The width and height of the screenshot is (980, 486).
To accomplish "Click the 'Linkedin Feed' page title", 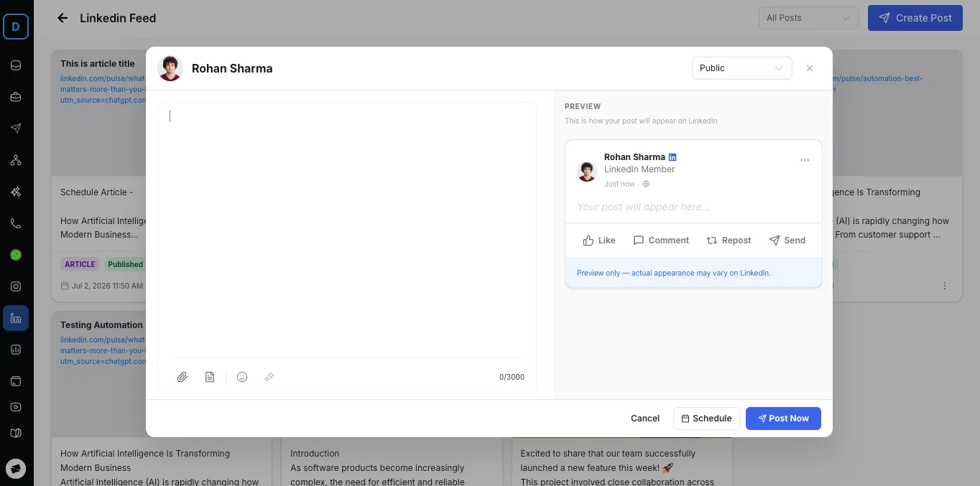I will click(x=118, y=18).
